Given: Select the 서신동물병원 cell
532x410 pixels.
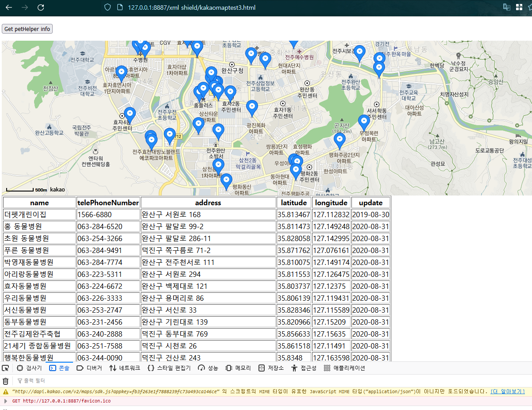Looking at the screenshot, I should pyautogui.click(x=39, y=310).
